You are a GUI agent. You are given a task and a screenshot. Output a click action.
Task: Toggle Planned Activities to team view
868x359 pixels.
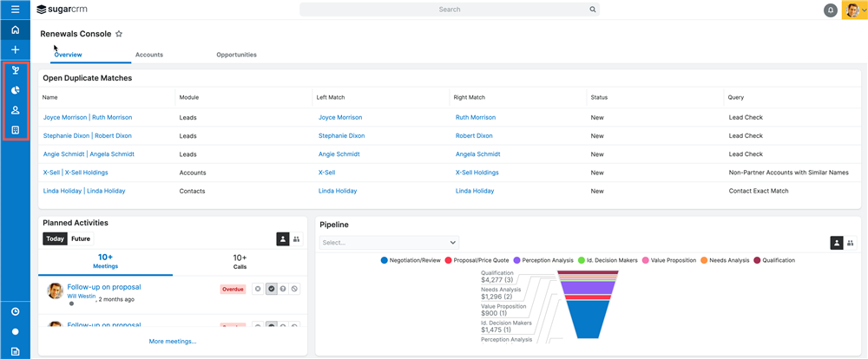(297, 238)
